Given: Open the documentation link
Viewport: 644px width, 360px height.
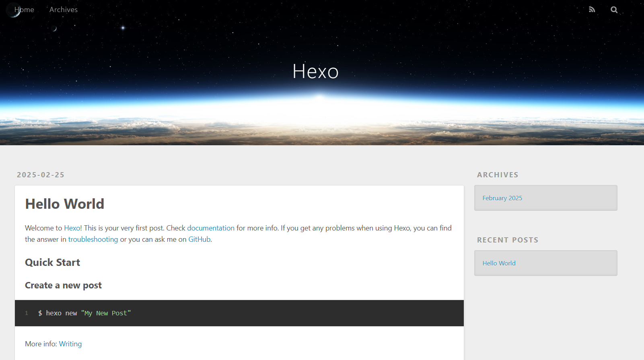Looking at the screenshot, I should 210,228.
